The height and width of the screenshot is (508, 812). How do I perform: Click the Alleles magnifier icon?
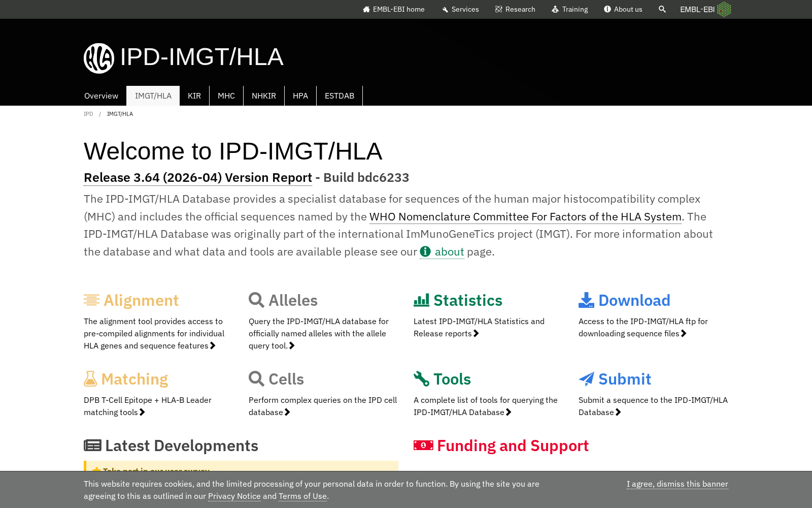pos(257,300)
